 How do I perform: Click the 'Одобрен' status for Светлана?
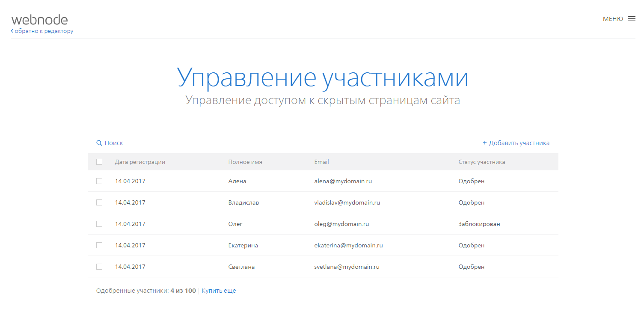pos(472,267)
